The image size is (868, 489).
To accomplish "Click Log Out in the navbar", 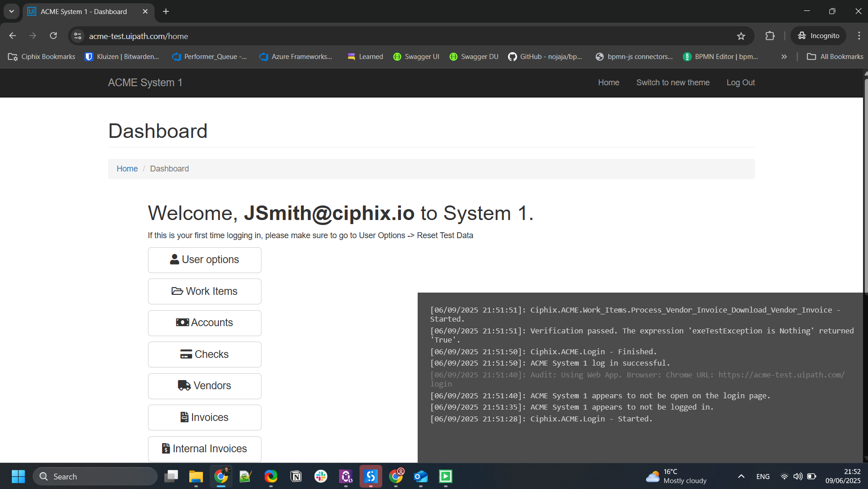I will 740,83.
